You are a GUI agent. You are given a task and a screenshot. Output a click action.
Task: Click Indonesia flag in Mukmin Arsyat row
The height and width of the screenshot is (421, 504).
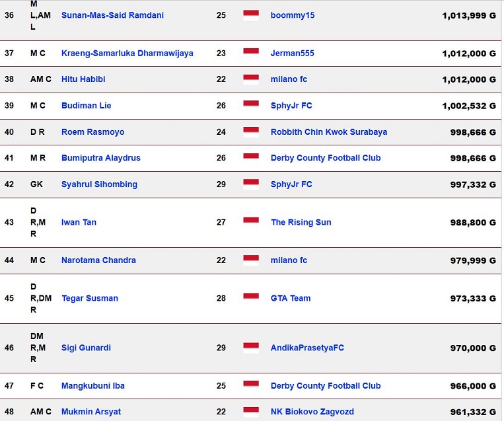[x=251, y=412]
